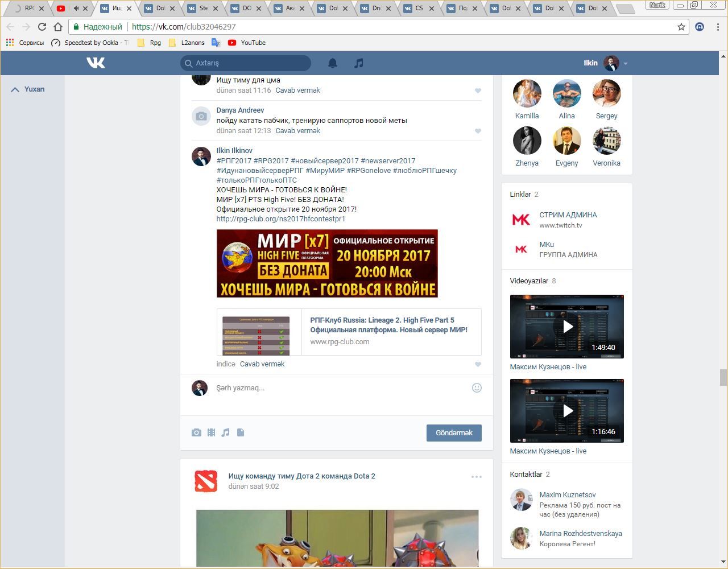Open the VK logo home link

click(96, 63)
